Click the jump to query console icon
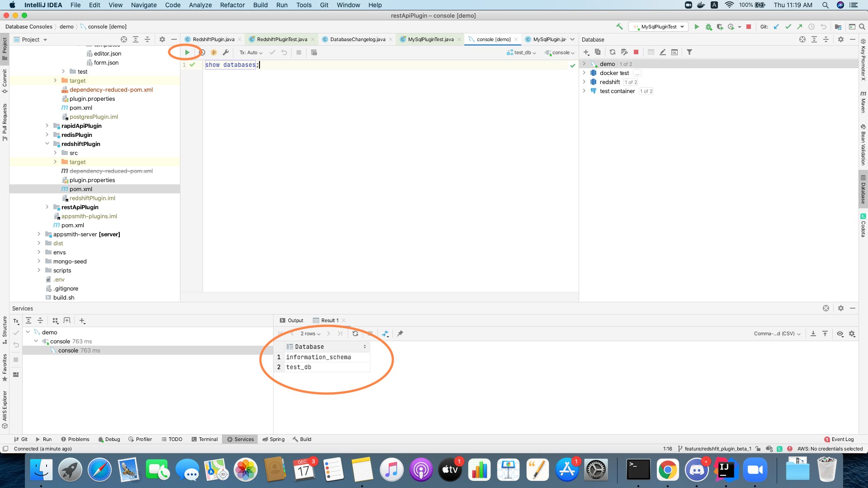 (674, 52)
